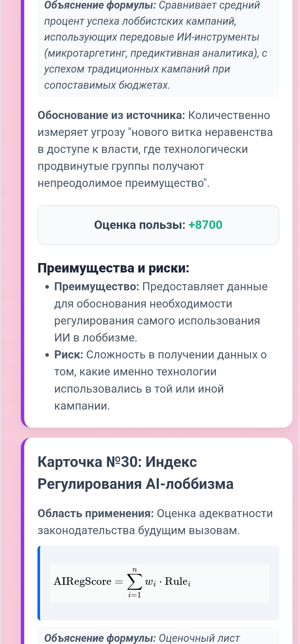
Task: Click the word "кампании." ending the Риск bullet
Action: [x=82, y=406]
